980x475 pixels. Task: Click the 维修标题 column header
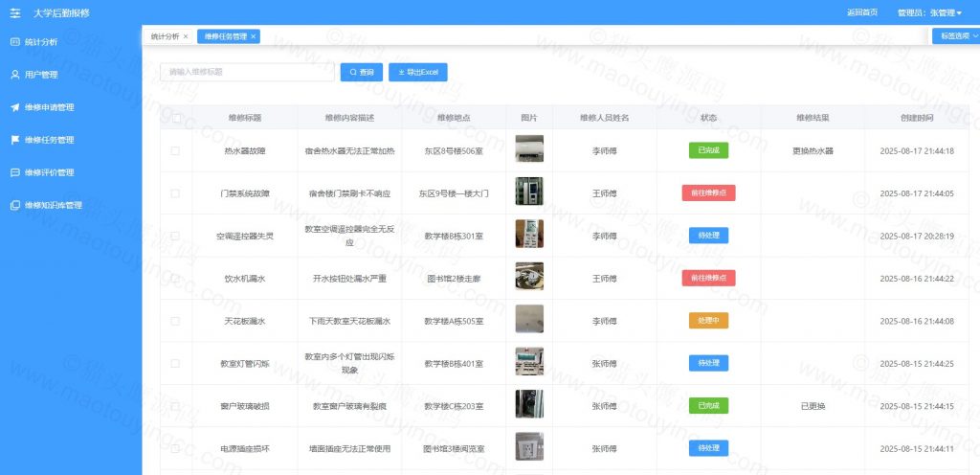click(x=245, y=118)
